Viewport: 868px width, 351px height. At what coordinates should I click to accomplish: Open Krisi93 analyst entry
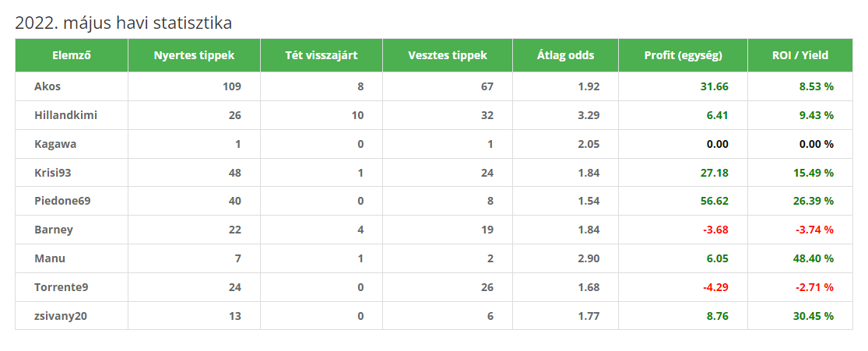pyautogui.click(x=53, y=173)
